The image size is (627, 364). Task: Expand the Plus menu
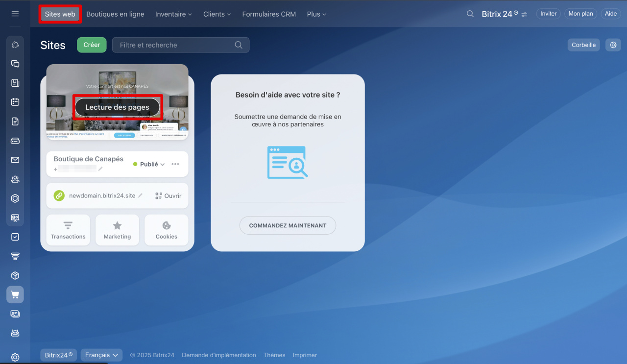(x=316, y=14)
